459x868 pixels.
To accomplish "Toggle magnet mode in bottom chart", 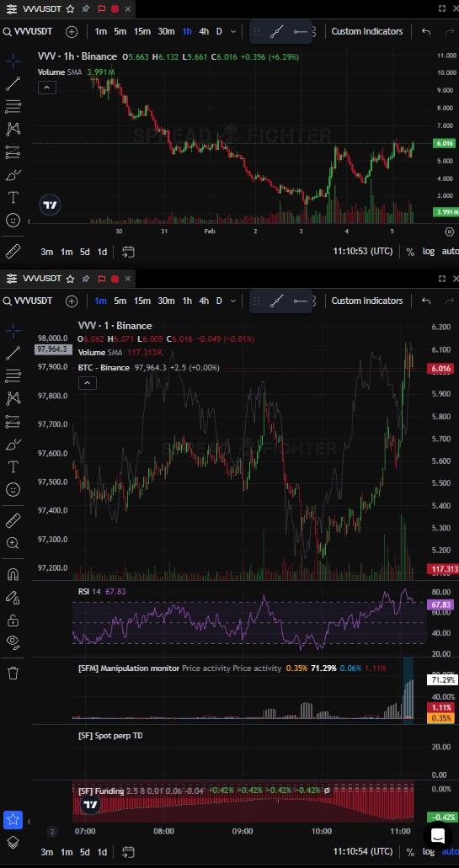I will (13, 575).
